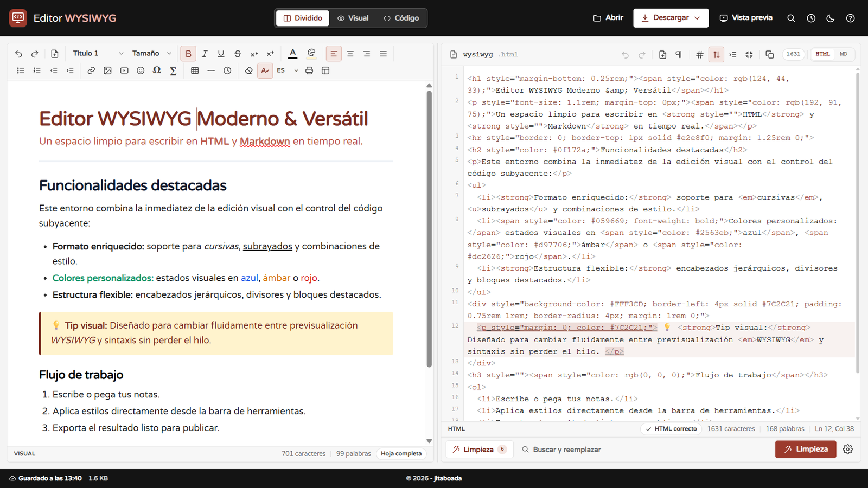
Task: Select the Dividido split view tab
Action: [303, 18]
